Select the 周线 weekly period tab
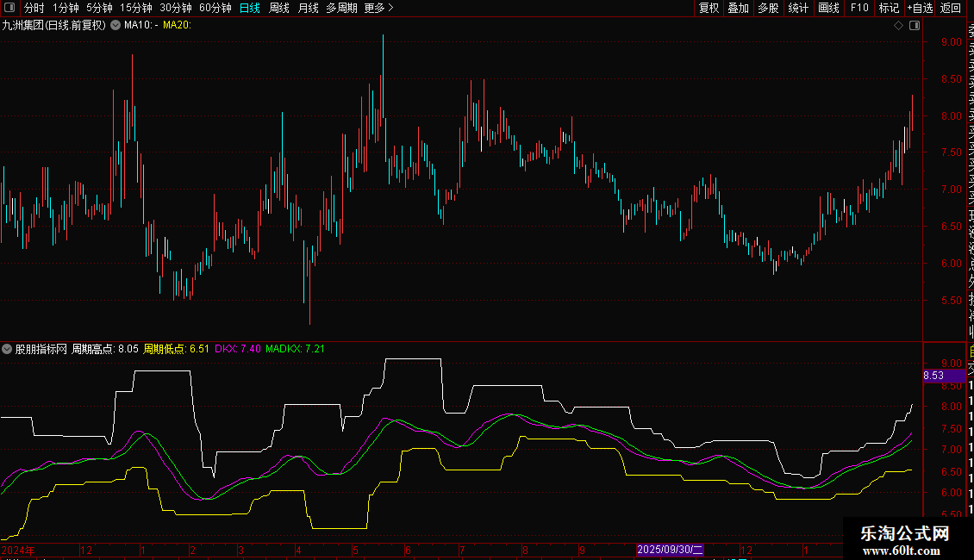 click(279, 8)
